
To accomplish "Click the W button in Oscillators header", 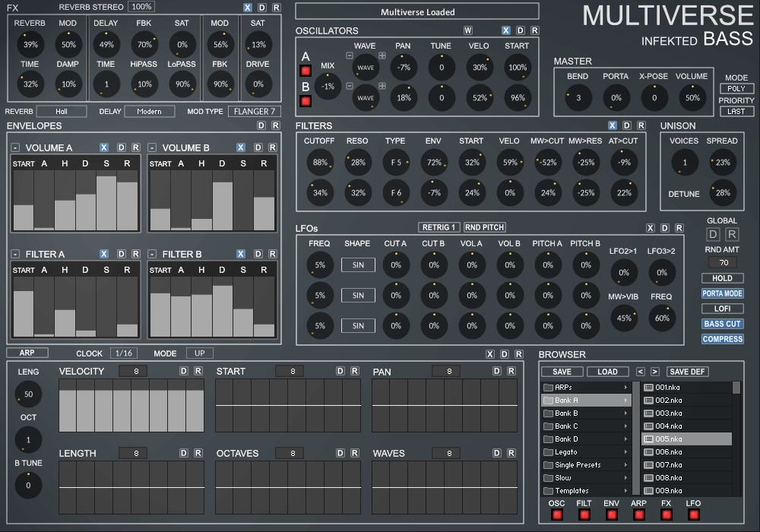I will tap(468, 30).
